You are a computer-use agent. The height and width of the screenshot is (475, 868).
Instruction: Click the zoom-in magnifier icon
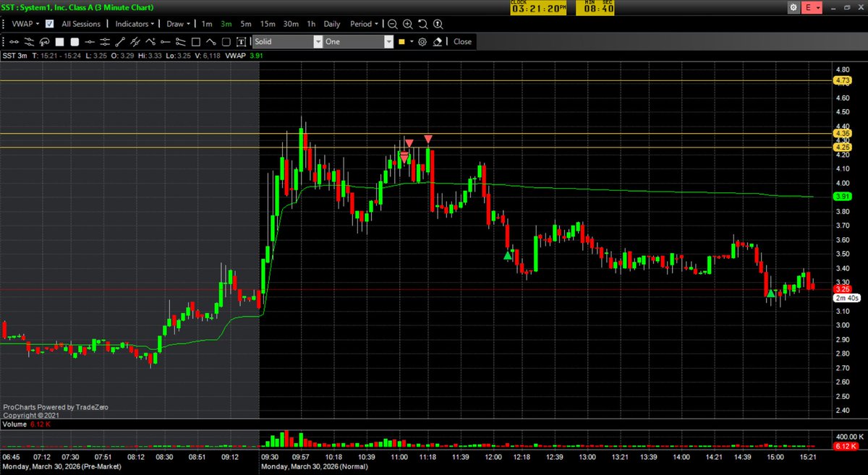407,24
